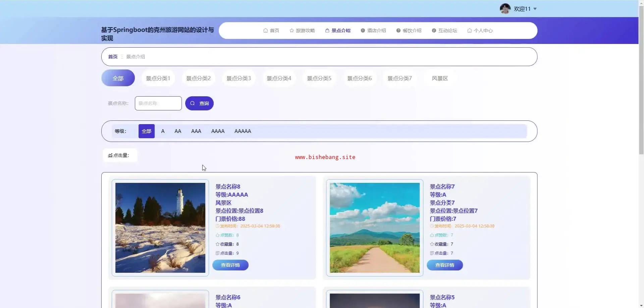Open the 首页 navigation menu item
Screen dimensions: 644x308
(271, 31)
